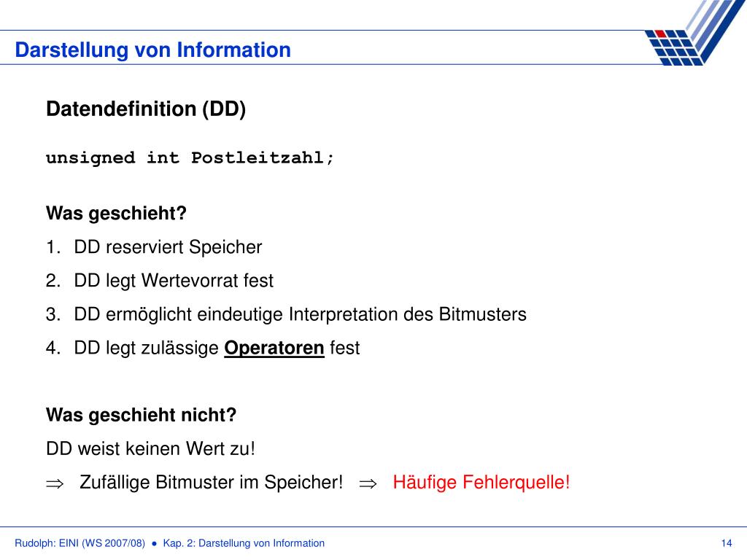
Task: Select list item DD reserviert Speicher
Action: pos(154,247)
